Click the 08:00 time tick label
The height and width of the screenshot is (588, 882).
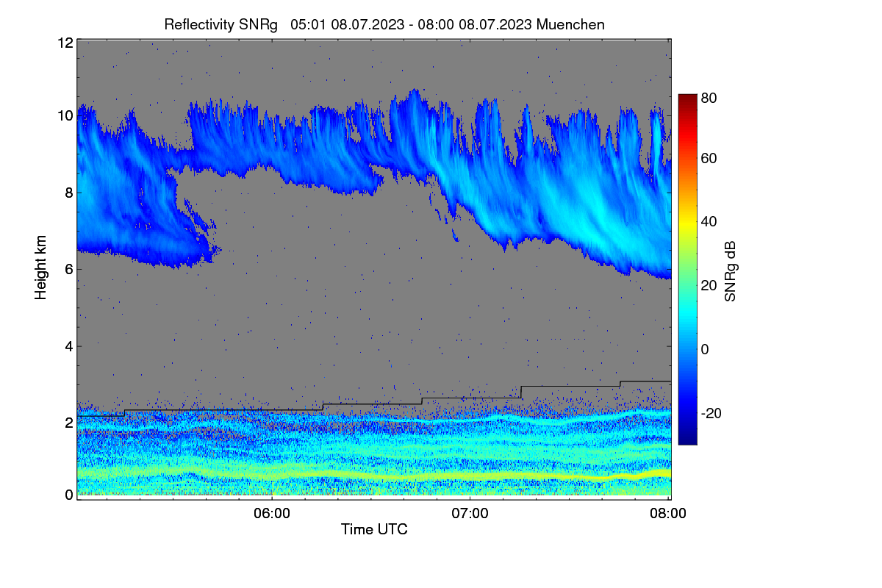point(668,514)
